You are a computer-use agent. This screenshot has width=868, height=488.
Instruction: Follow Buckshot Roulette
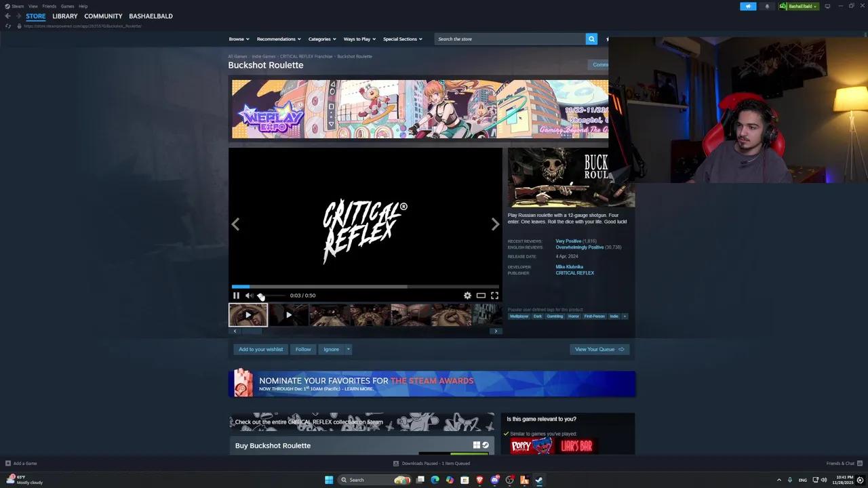302,349
